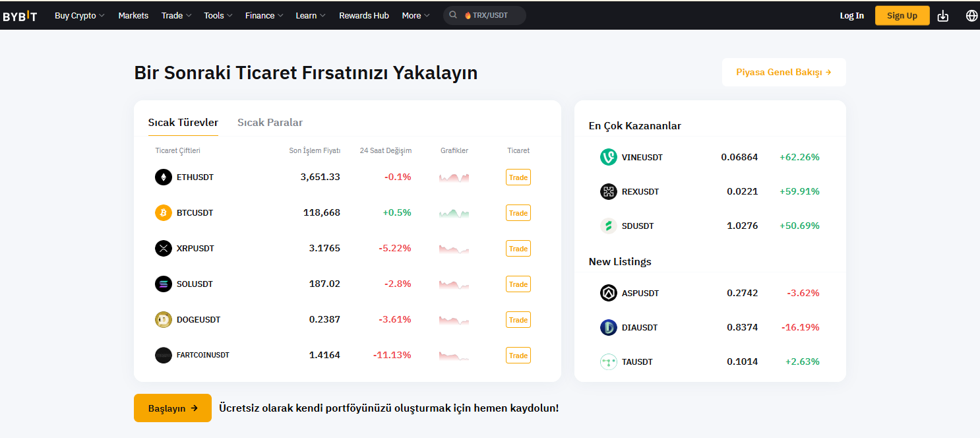980x438 pixels.
Task: Click the XRPUSDT coin icon
Action: [x=163, y=249]
